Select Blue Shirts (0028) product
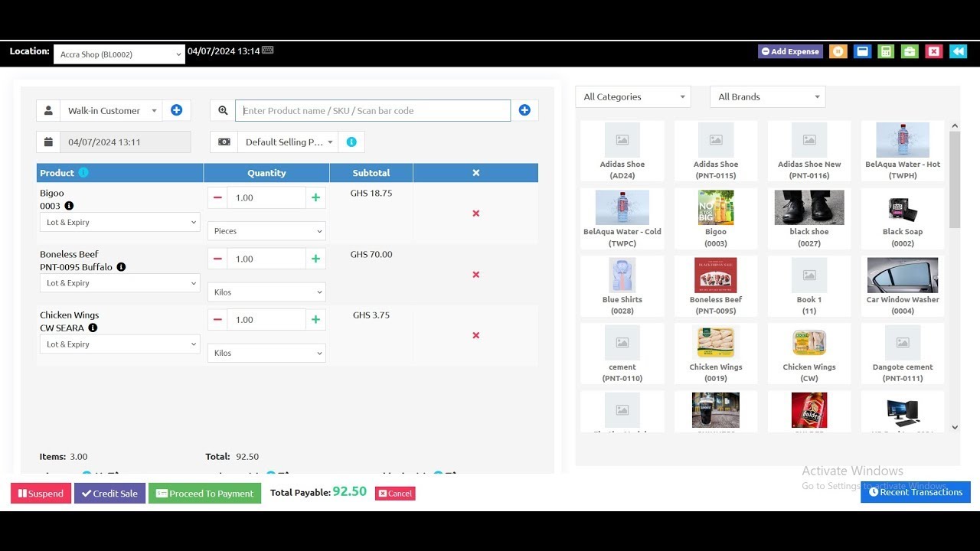The width and height of the screenshot is (980, 551). click(622, 286)
